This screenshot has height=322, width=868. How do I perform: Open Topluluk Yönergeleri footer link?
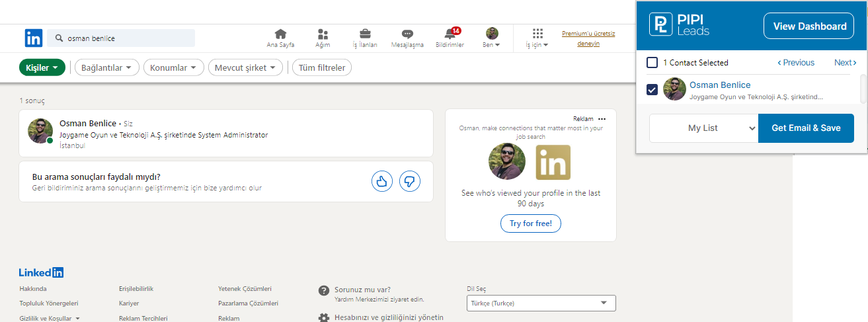[49, 303]
